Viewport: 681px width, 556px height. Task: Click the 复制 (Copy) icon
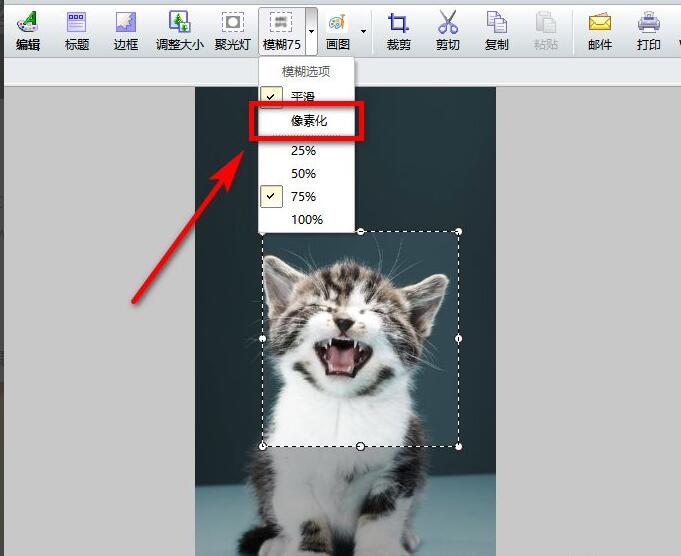(x=496, y=30)
